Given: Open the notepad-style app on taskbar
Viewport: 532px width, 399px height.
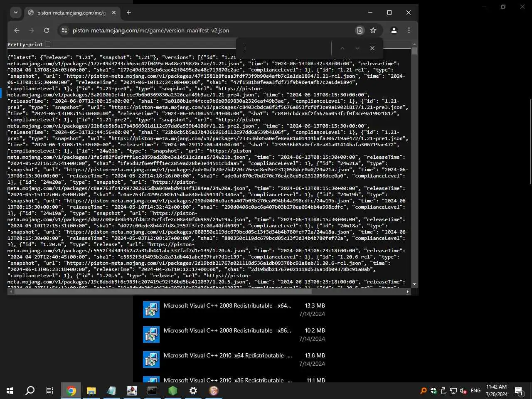Looking at the screenshot, I should pos(112,391).
